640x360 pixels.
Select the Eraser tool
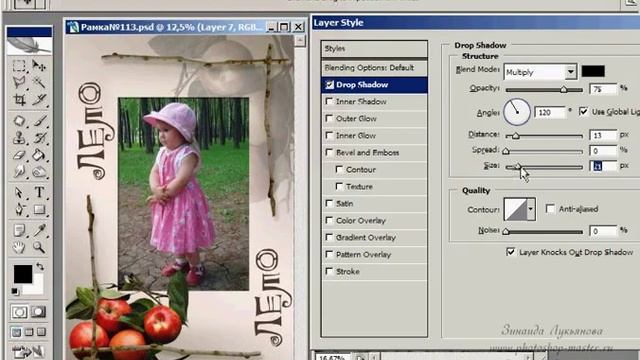point(19,155)
